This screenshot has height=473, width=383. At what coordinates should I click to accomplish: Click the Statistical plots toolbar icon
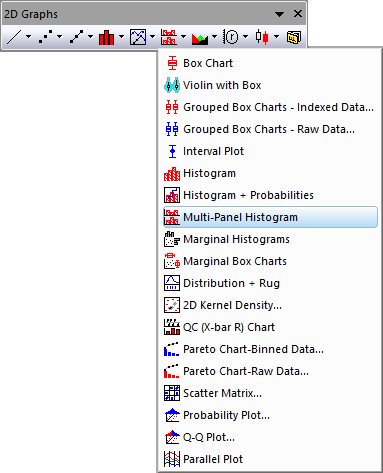pyautogui.click(x=169, y=37)
